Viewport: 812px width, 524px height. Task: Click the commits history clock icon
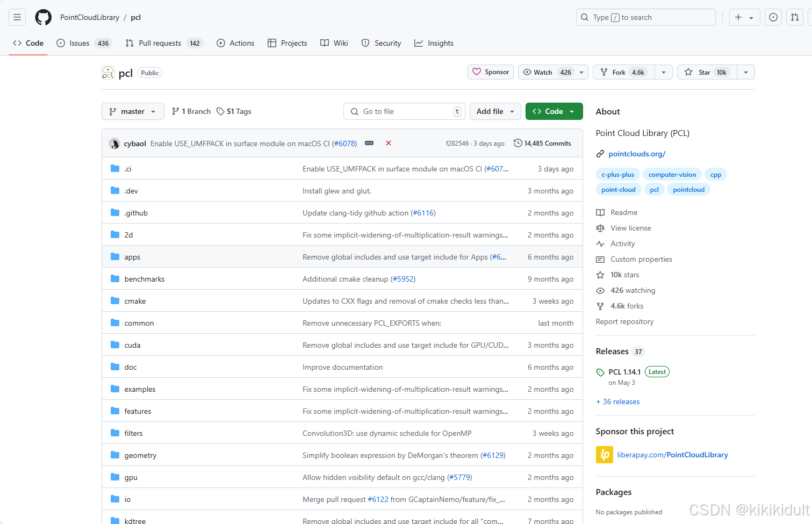tap(518, 143)
